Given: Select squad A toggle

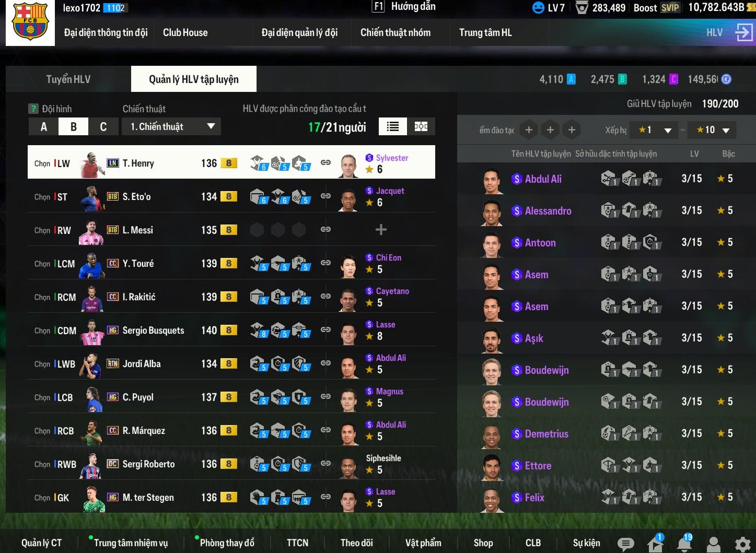Looking at the screenshot, I should [44, 127].
